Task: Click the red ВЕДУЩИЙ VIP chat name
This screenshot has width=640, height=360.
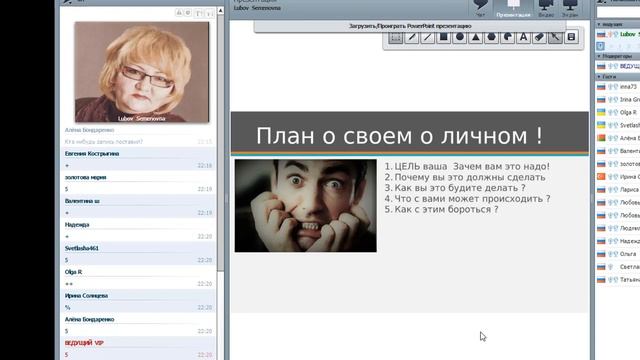Action: click(x=84, y=343)
